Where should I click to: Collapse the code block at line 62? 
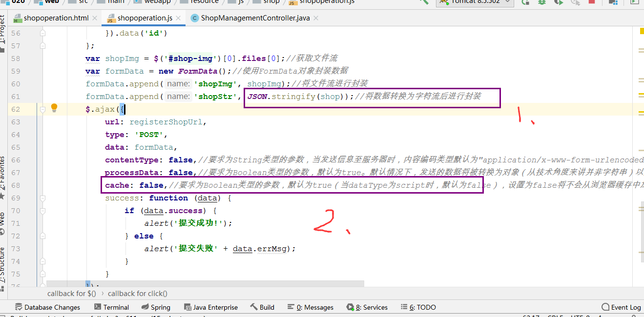point(42,109)
